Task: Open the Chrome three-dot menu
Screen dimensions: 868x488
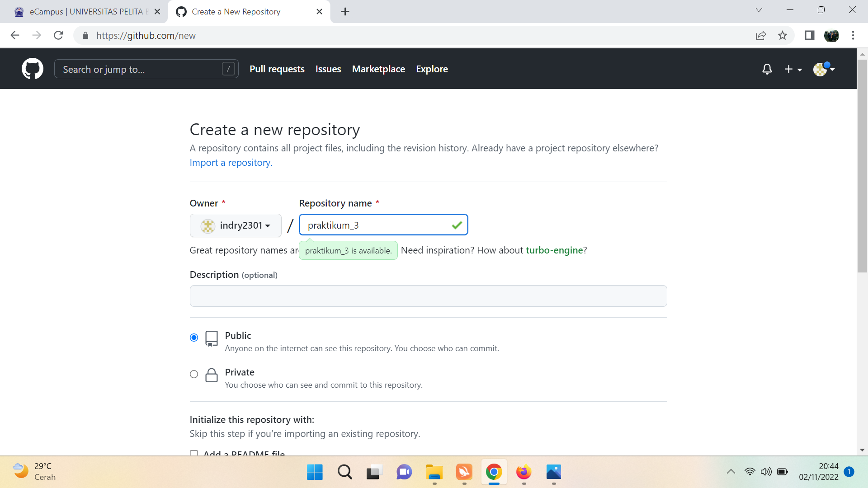Action: [853, 35]
